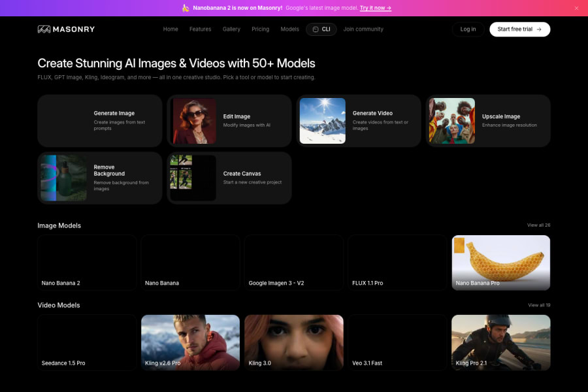This screenshot has width=588, height=392.
Task: Click the Upscale Image group photo thumbnail
Action: coord(452,121)
